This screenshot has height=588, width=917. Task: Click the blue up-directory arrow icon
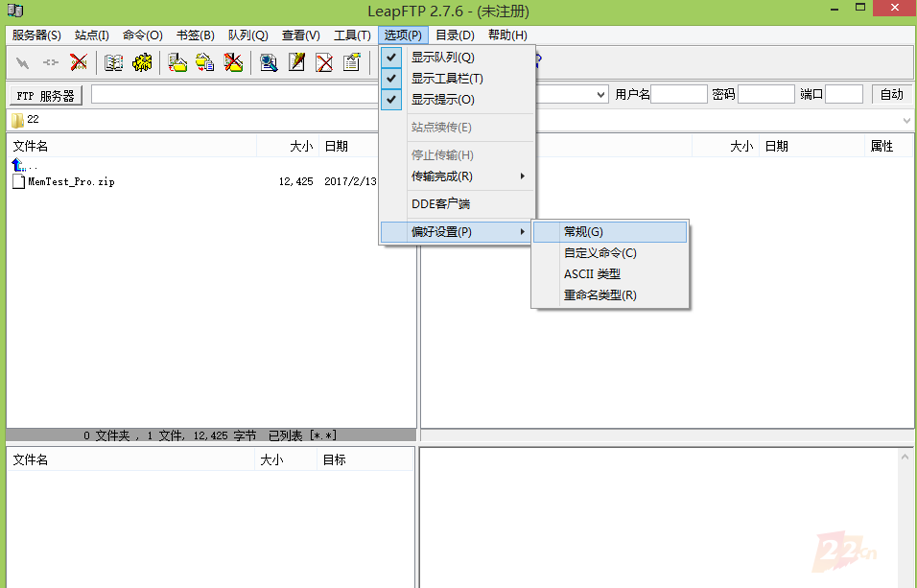point(19,165)
